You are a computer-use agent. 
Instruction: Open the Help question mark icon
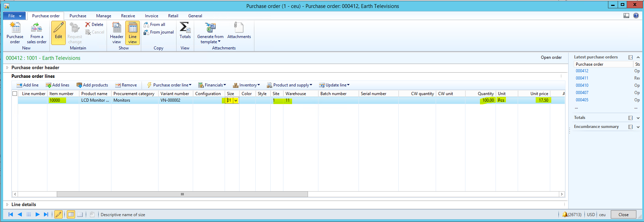click(x=636, y=16)
